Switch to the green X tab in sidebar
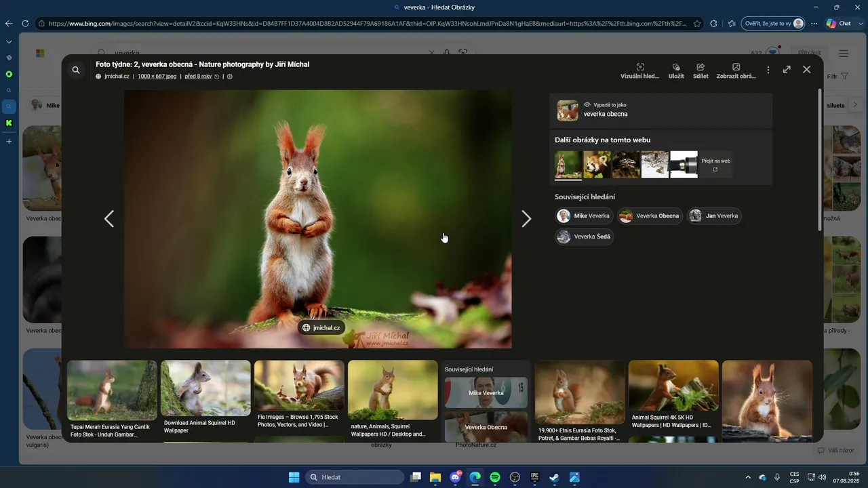The width and height of the screenshot is (868, 488). (9, 74)
